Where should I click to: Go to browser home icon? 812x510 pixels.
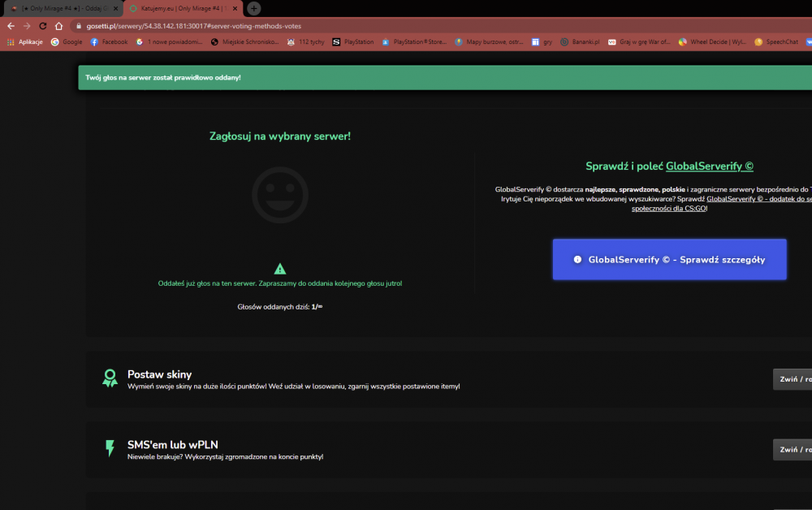pyautogui.click(x=59, y=26)
